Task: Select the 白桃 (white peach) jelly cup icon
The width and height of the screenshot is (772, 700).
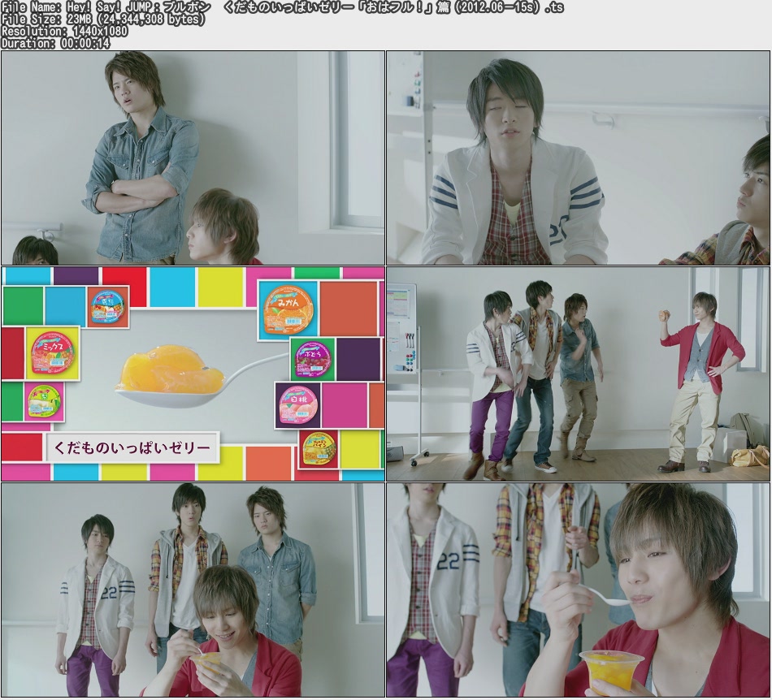Action: tap(299, 404)
